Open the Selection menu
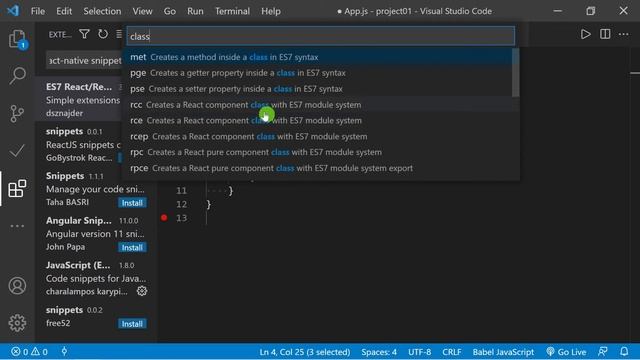The width and height of the screenshot is (640, 360). 102,11
